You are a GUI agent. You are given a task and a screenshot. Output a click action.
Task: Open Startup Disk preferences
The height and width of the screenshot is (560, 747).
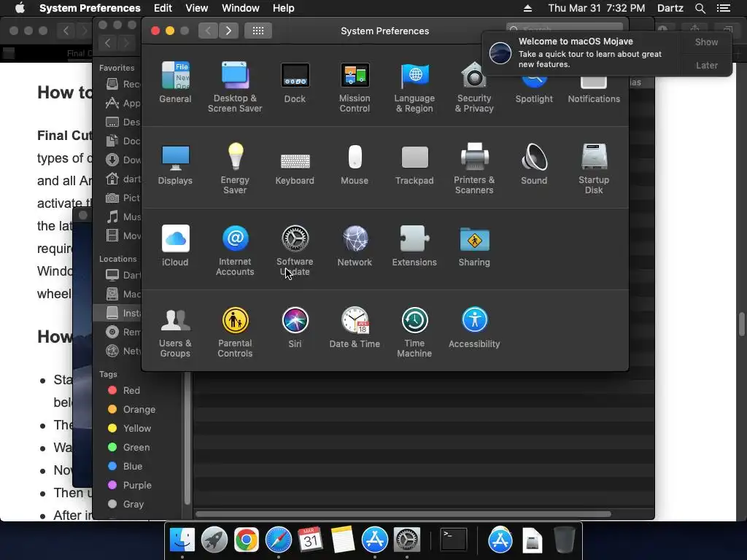[594, 169]
